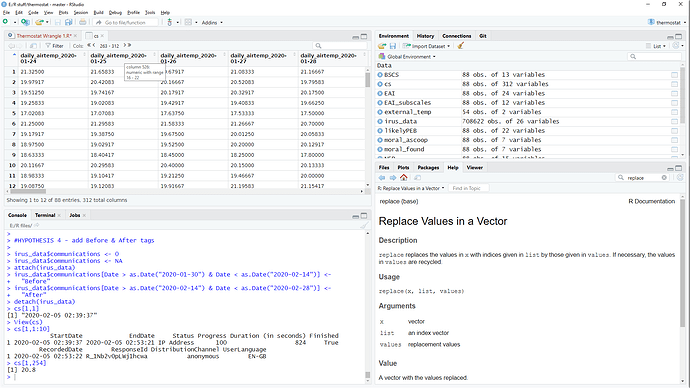Click the Go to file/function field

(126, 22)
